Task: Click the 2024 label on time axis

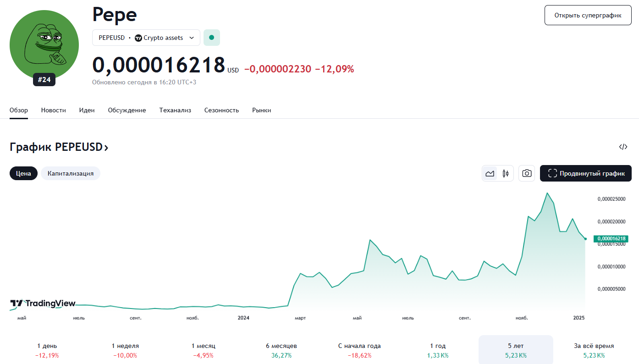Action: pos(243,317)
